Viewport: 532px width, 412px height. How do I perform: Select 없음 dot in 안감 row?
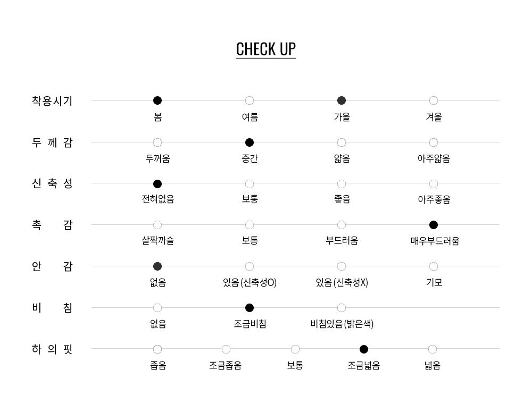click(157, 266)
